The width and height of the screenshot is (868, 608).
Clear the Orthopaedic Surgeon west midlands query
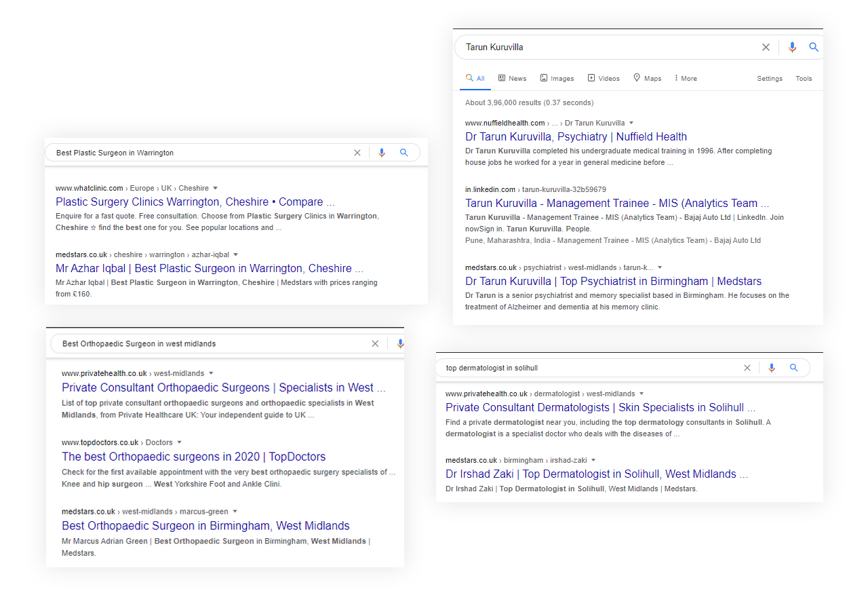[x=375, y=343]
